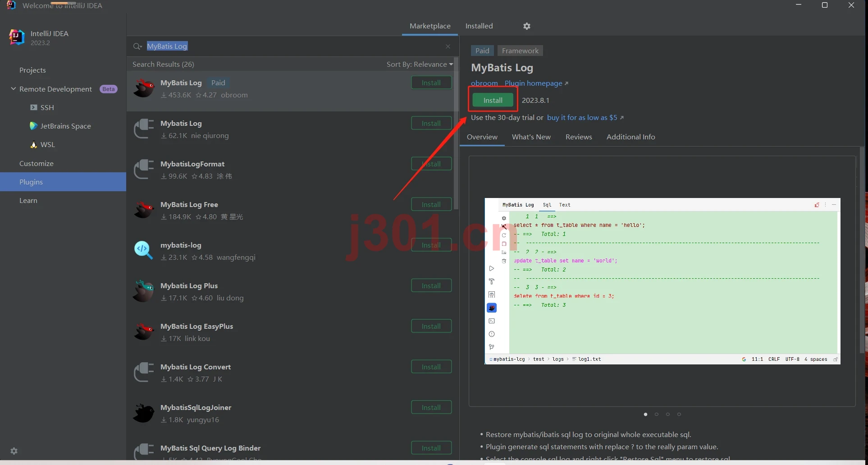Open the Plugin homepage link
Image resolution: width=868 pixels, height=465 pixels.
click(x=536, y=83)
